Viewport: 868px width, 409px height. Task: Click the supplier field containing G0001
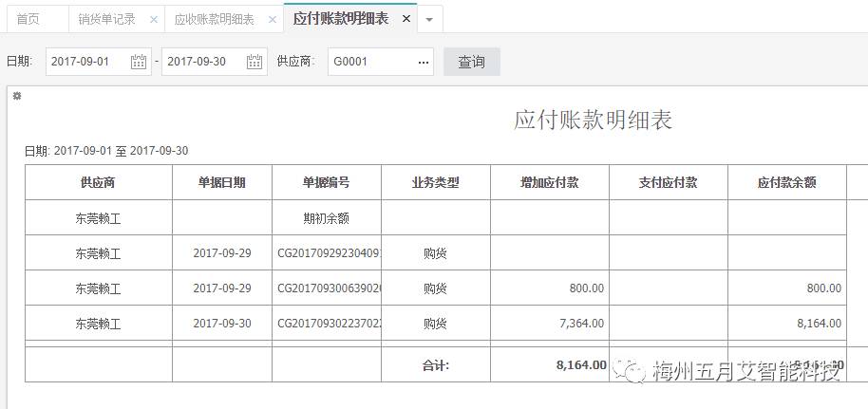coord(368,62)
